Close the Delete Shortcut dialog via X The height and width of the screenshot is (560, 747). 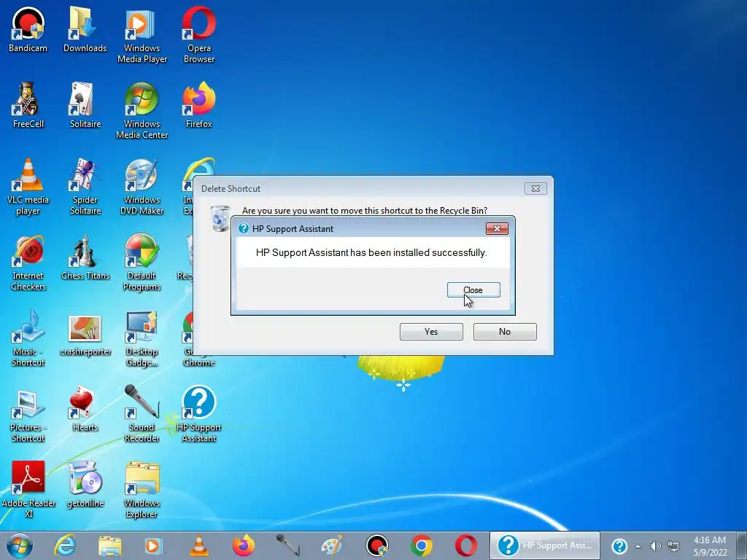(x=535, y=189)
